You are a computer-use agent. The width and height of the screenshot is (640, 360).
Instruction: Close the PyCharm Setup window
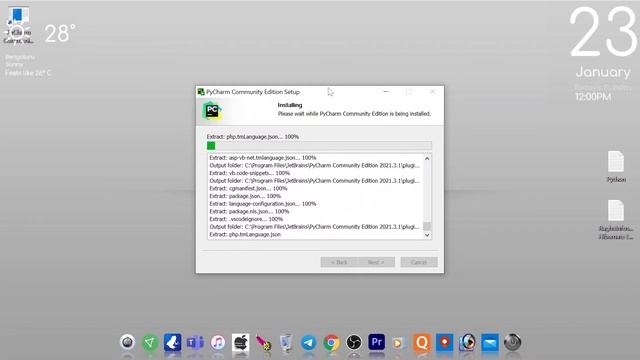coord(432,92)
